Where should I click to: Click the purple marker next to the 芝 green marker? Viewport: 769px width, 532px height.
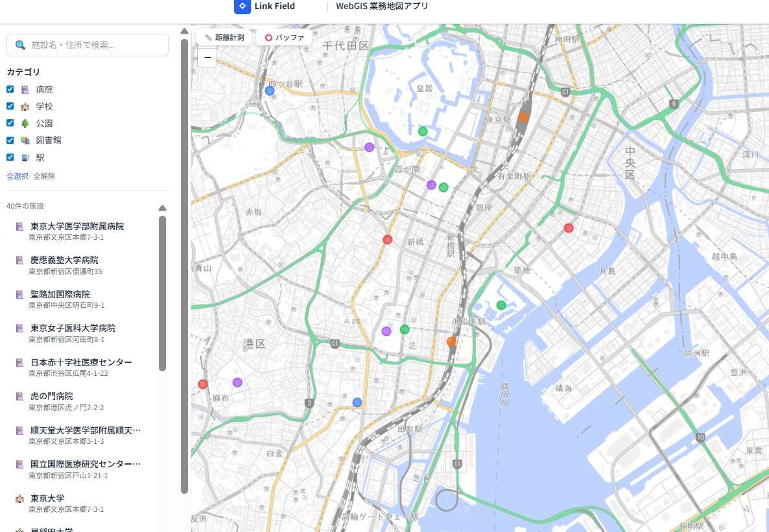pos(386,331)
